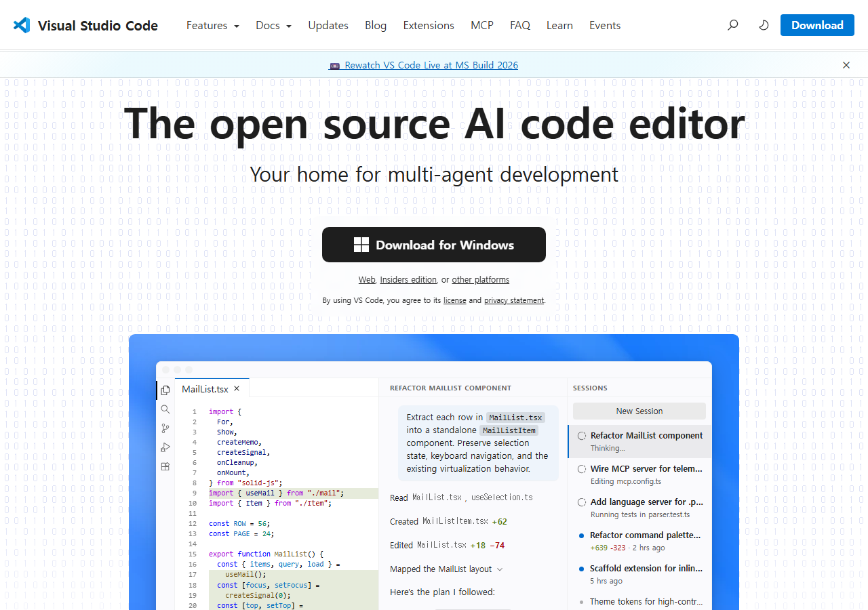Viewport: 868px width, 610px height.
Task: Click the Visual Studio Code brand name
Action: 98,26
